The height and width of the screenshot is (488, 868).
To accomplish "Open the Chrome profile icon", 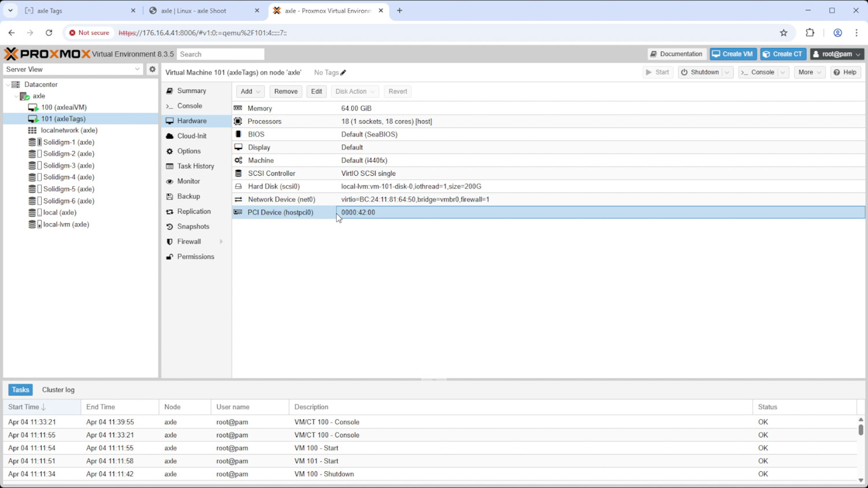I will (837, 33).
